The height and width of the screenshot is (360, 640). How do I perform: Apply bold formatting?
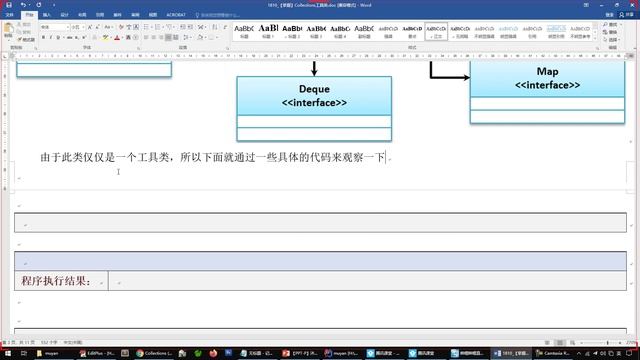click(x=43, y=38)
